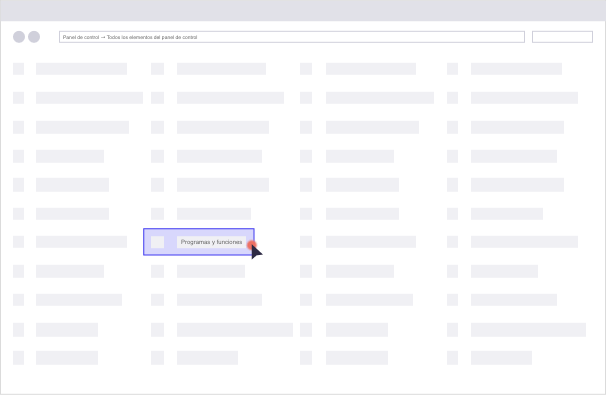The width and height of the screenshot is (606, 395).
Task: Click the icon directly below Programas y funciones icon
Action: [157, 271]
